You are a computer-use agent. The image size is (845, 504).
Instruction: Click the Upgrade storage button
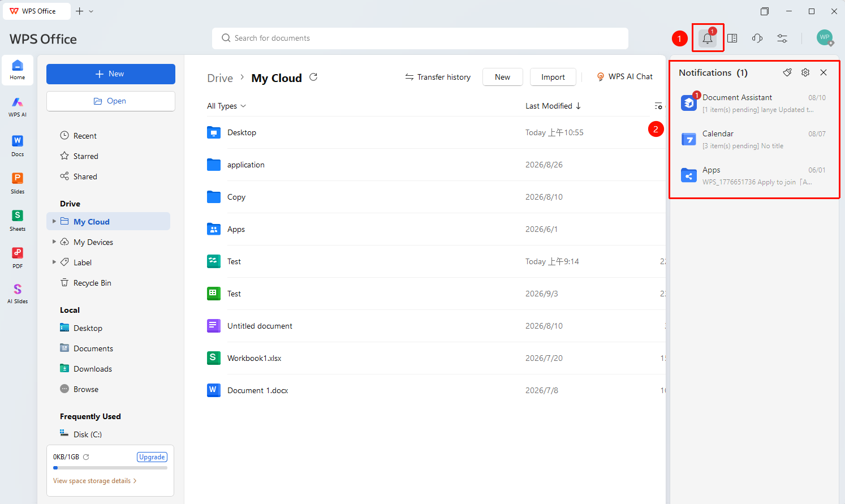click(x=152, y=457)
